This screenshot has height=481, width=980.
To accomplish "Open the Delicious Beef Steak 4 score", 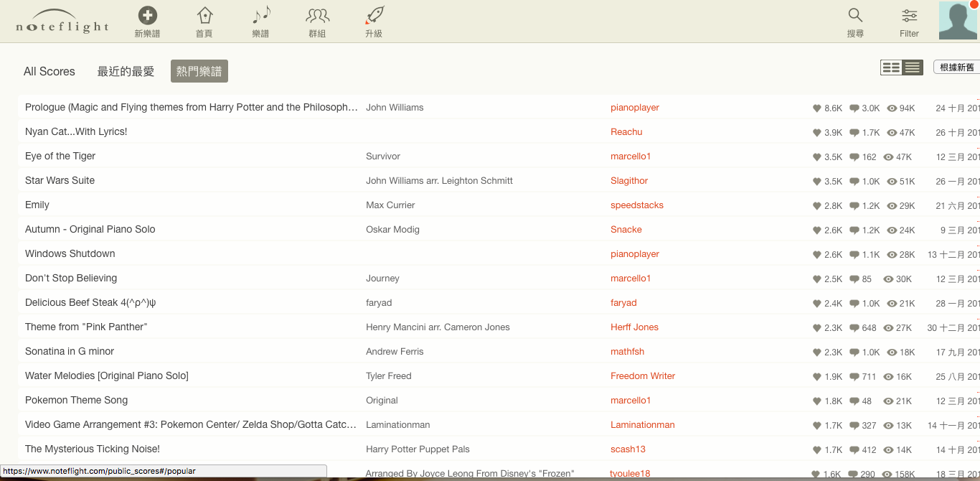I will click(90, 303).
